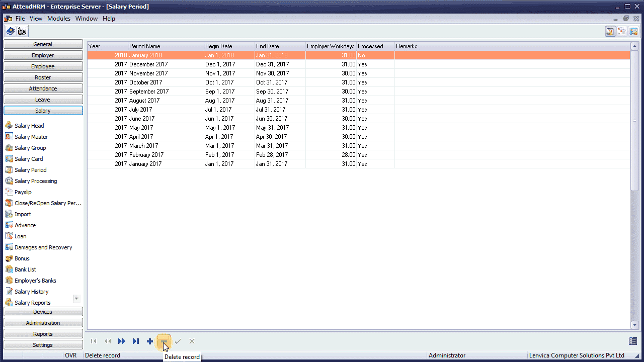
Task: Expand the Roster section
Action: (x=43, y=77)
